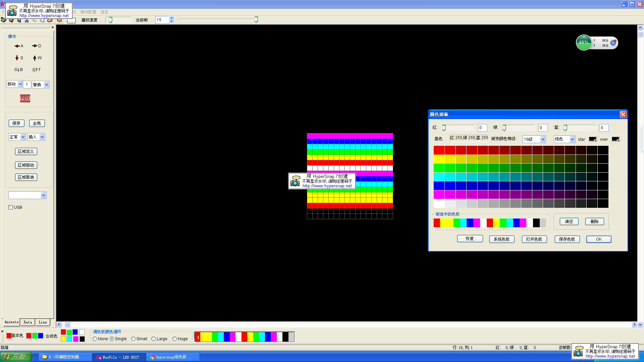Open the 纯色 dropdown in color panel

pos(572,139)
